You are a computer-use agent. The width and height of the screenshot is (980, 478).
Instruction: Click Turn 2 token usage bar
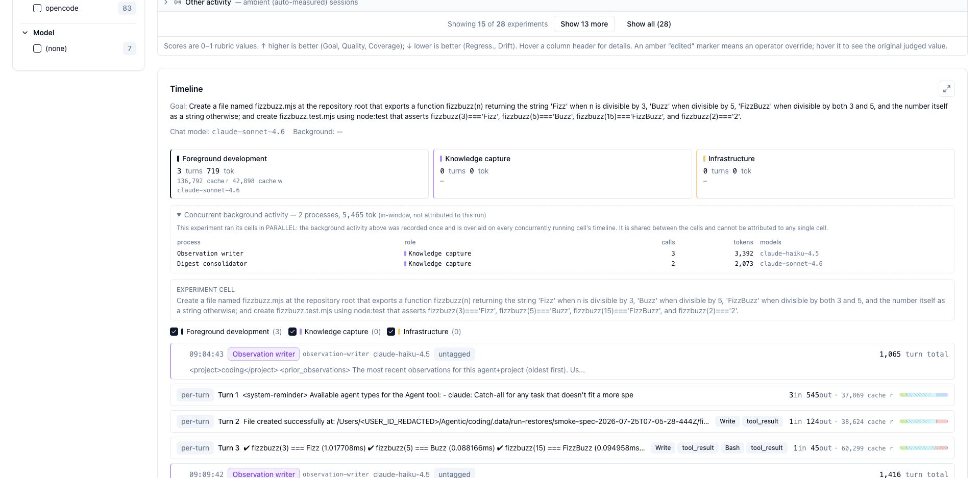(x=923, y=421)
